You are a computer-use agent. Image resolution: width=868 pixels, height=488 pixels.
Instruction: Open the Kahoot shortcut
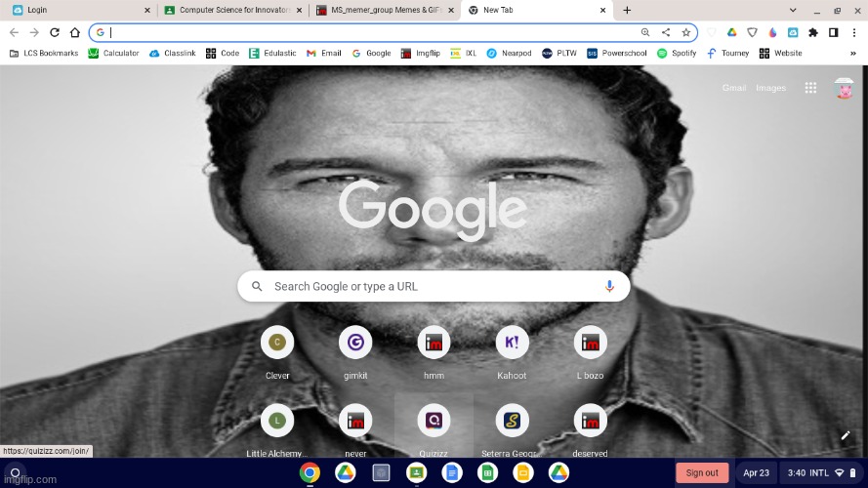pyautogui.click(x=512, y=343)
